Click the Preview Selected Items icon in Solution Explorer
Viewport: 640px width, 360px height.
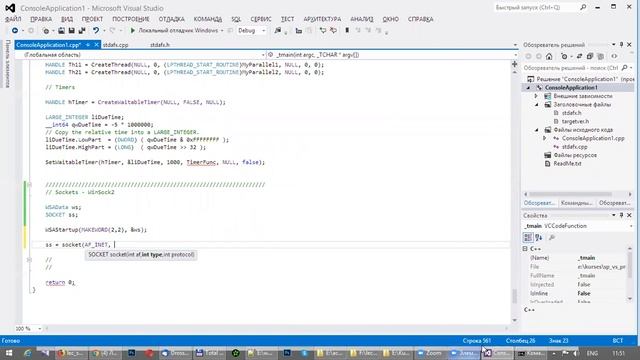(x=614, y=56)
